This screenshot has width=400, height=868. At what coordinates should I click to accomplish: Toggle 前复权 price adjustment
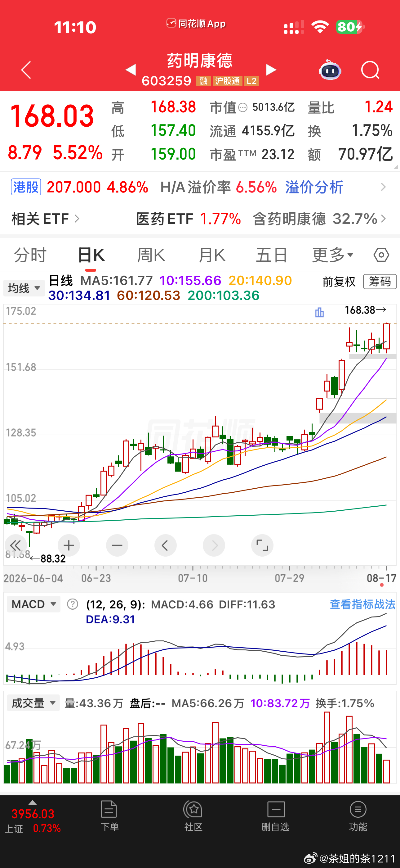[339, 282]
